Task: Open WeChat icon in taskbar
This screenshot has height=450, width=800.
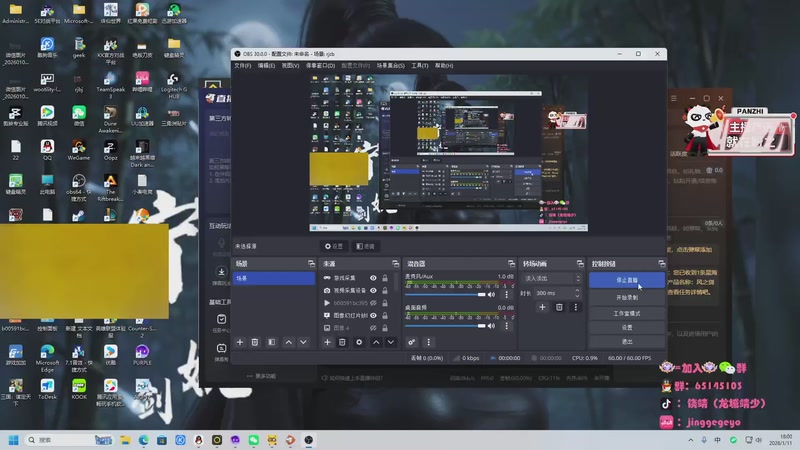Action: (x=254, y=440)
